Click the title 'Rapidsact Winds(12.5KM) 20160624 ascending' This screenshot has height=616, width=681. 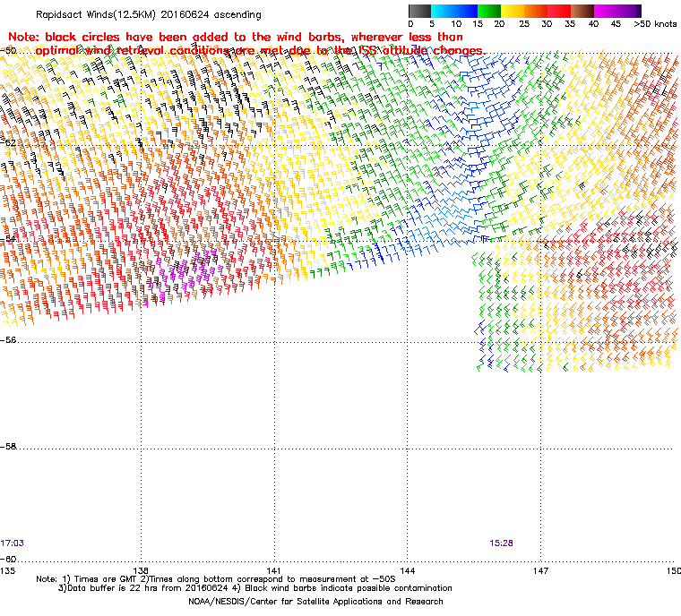149,14
